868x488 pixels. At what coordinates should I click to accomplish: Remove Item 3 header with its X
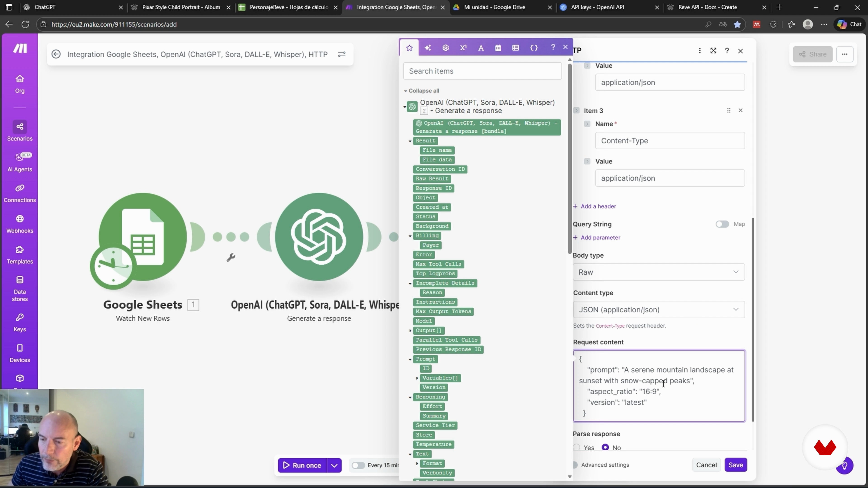pyautogui.click(x=740, y=110)
